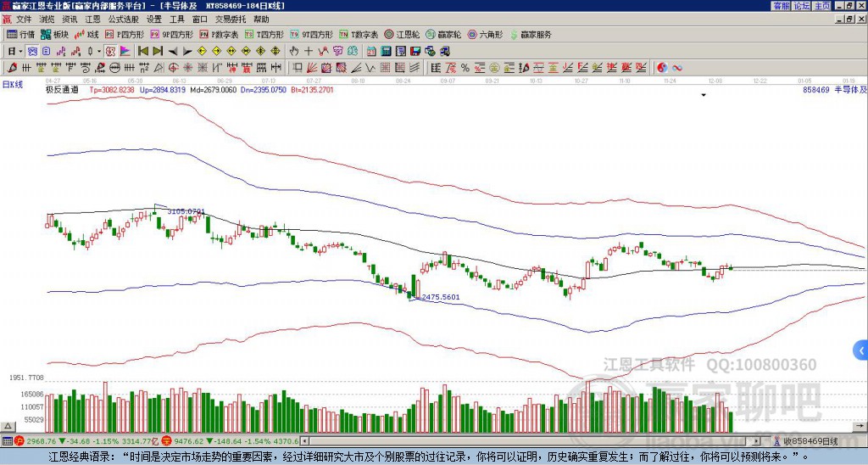Click the up-triangle button at volume panel
Viewport: 868px width, 465px height.
[x=8, y=426]
